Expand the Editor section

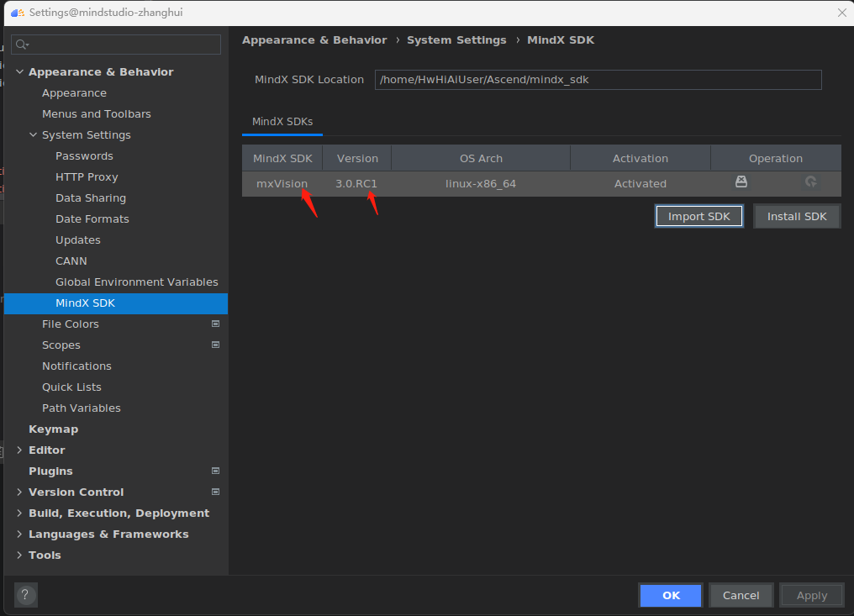pyautogui.click(x=19, y=450)
